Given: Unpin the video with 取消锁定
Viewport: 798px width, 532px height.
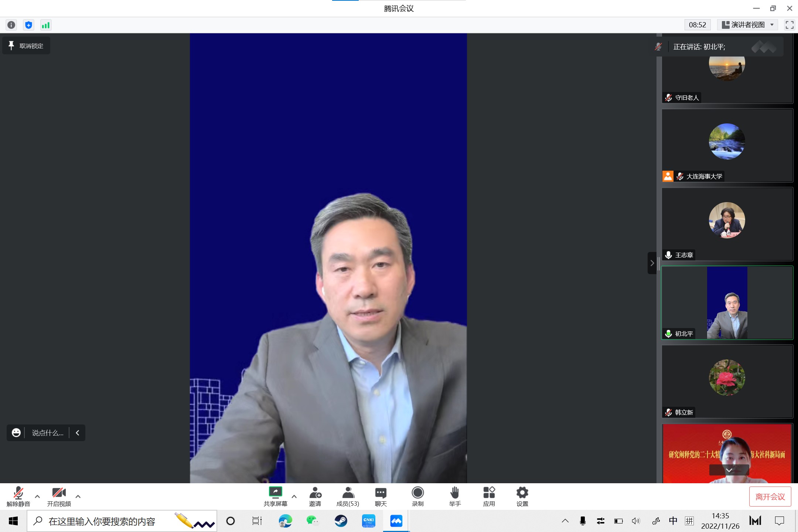Looking at the screenshot, I should click(x=26, y=46).
